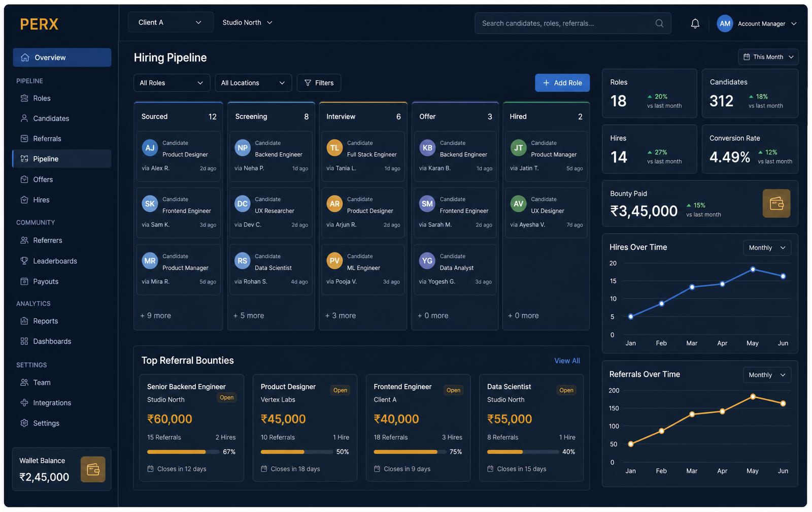Select Pipeline in sidebar

62,158
